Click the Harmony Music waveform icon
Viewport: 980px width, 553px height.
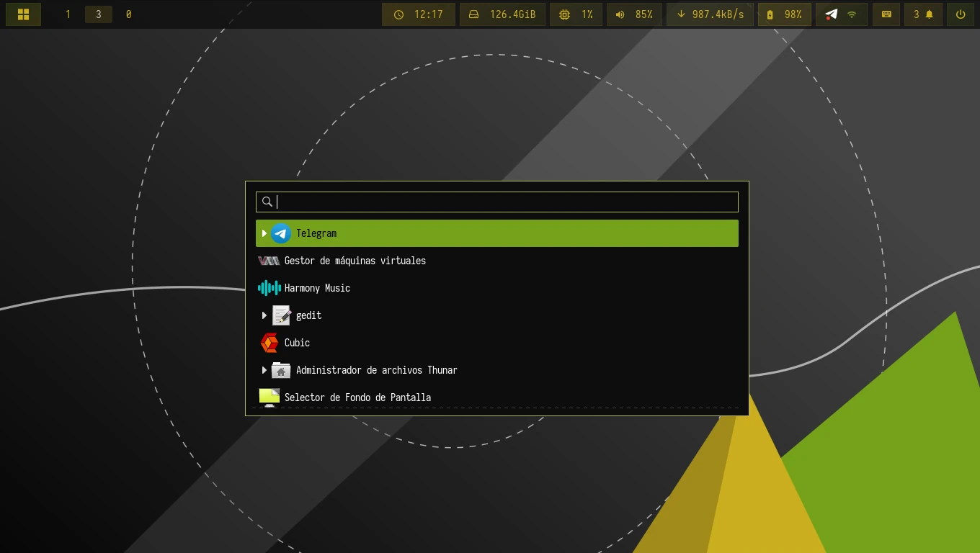pos(269,288)
